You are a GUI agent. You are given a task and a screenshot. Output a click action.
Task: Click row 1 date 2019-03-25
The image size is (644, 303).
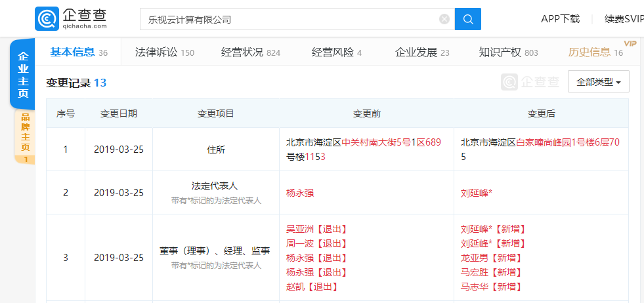pyautogui.click(x=119, y=150)
